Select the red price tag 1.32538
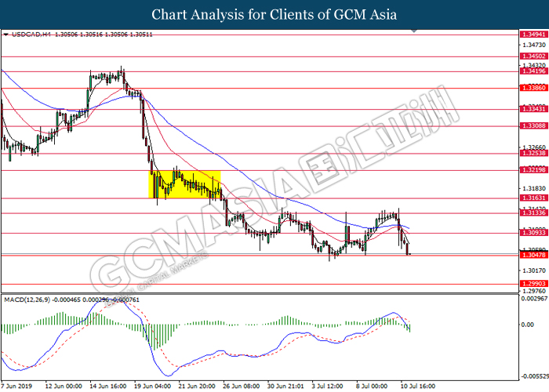 point(534,154)
